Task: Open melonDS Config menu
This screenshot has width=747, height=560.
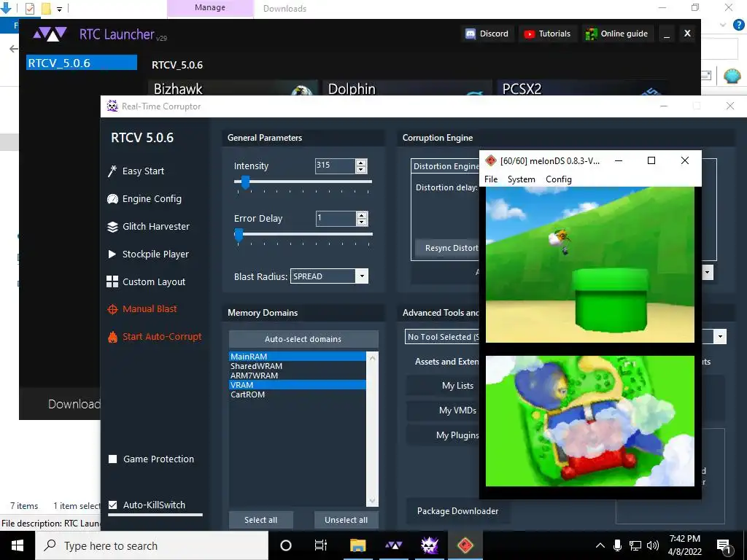Action: coord(558,179)
